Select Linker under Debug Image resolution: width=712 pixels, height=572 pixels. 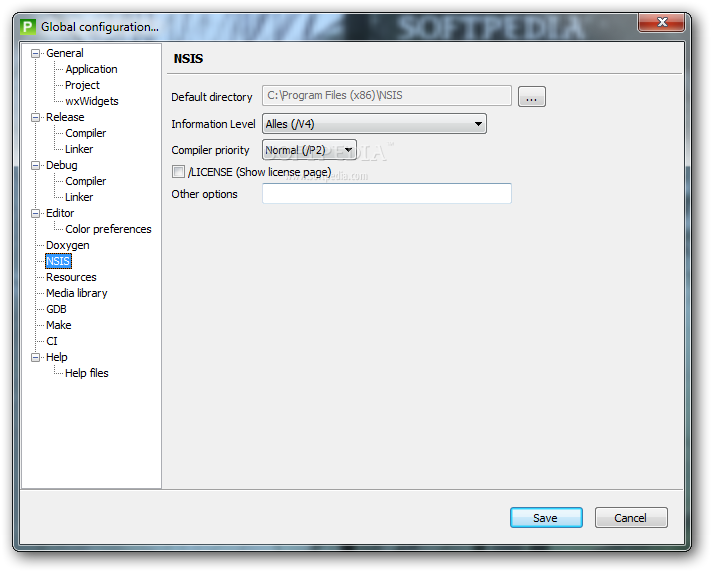79,197
